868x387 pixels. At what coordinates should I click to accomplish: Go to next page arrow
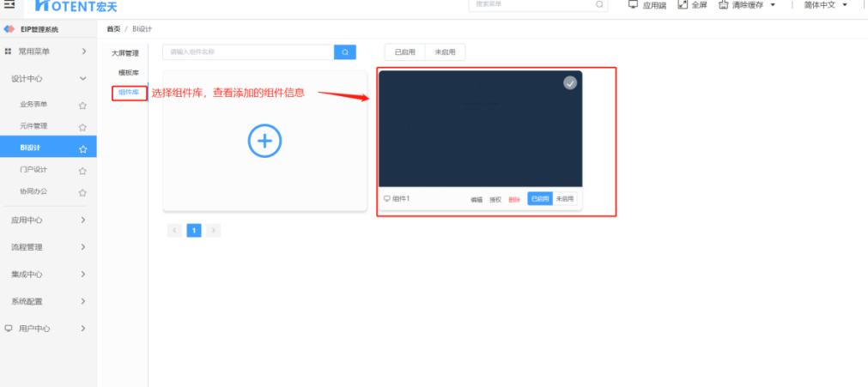(x=214, y=230)
